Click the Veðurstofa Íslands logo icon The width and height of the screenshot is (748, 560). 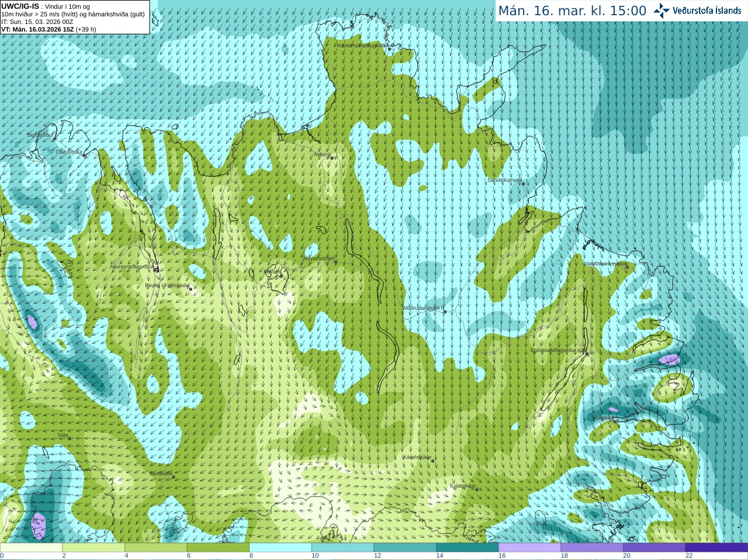661,11
